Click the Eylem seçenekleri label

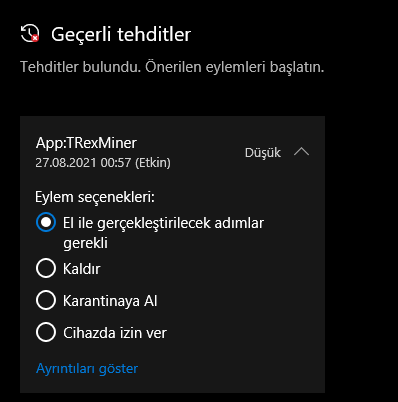point(95,197)
